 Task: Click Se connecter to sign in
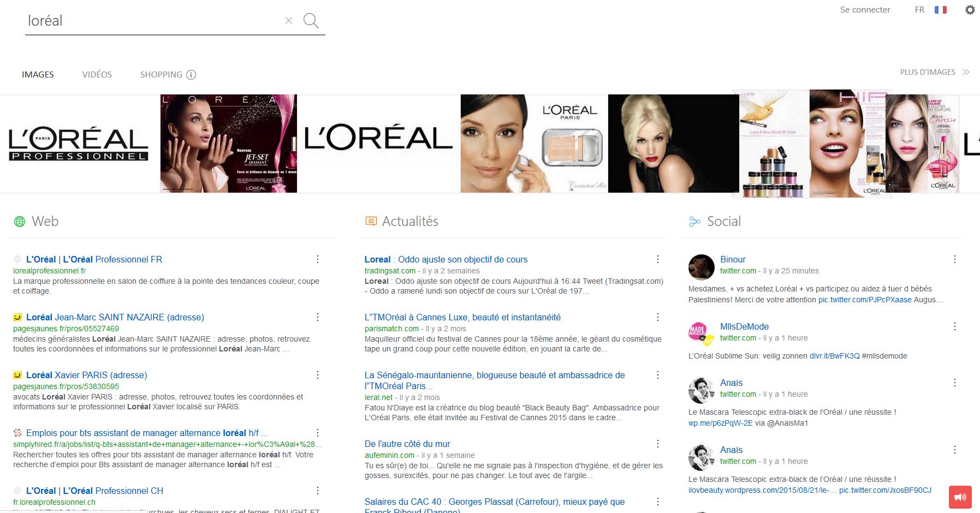865,10
